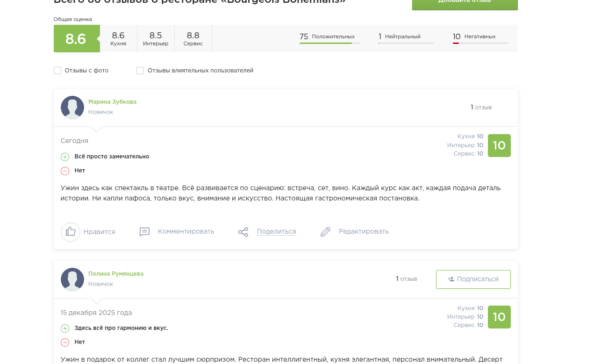The height and width of the screenshot is (364, 608).
Task: Open Марина Зубкова's avatar
Action: [72, 107]
